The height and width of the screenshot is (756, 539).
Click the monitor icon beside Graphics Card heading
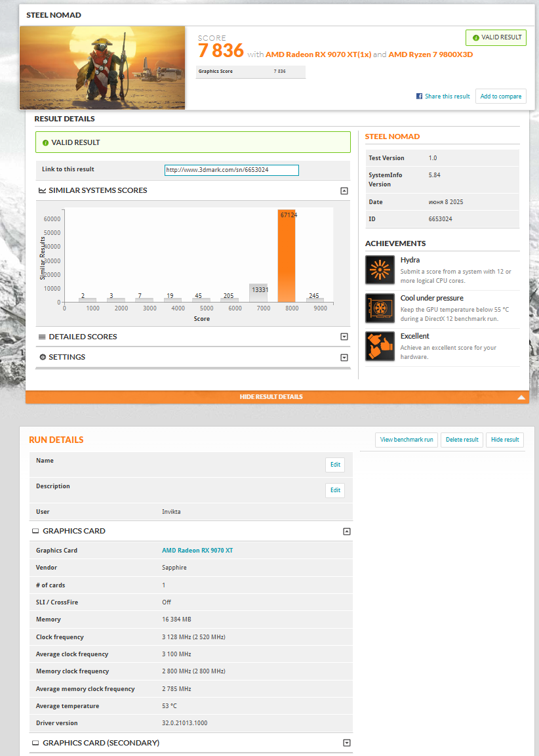point(35,531)
